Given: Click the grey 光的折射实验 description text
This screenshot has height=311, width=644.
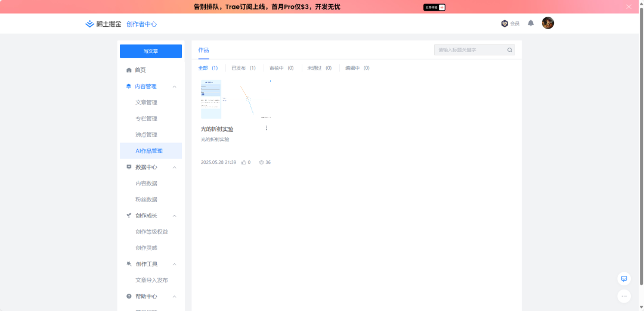Looking at the screenshot, I should point(215,139).
